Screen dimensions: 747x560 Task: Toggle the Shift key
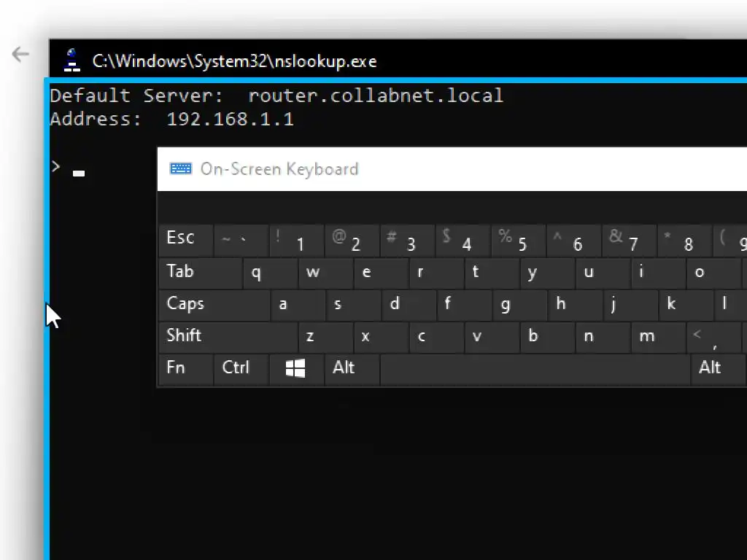(228, 336)
